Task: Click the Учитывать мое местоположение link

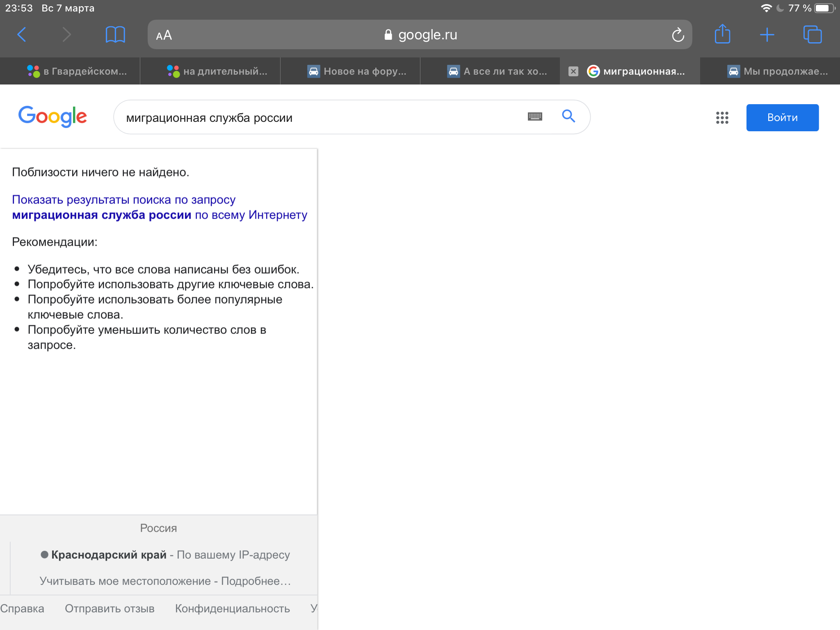Action: click(x=125, y=581)
